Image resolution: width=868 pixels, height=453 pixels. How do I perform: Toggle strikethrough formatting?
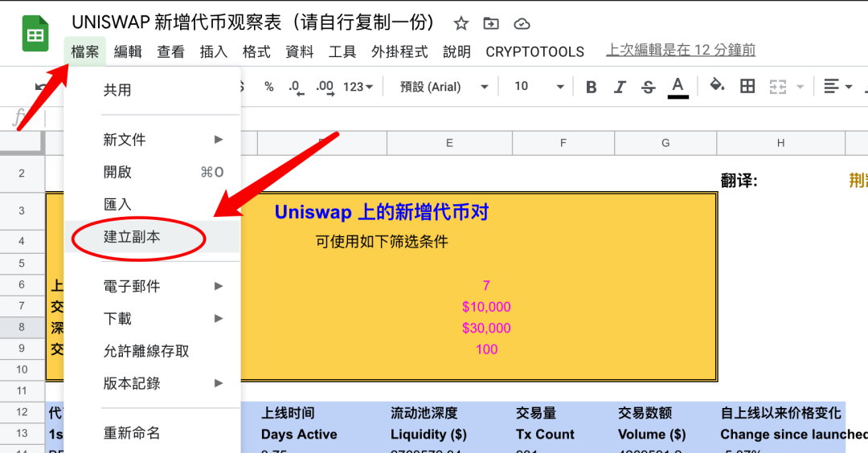point(648,87)
